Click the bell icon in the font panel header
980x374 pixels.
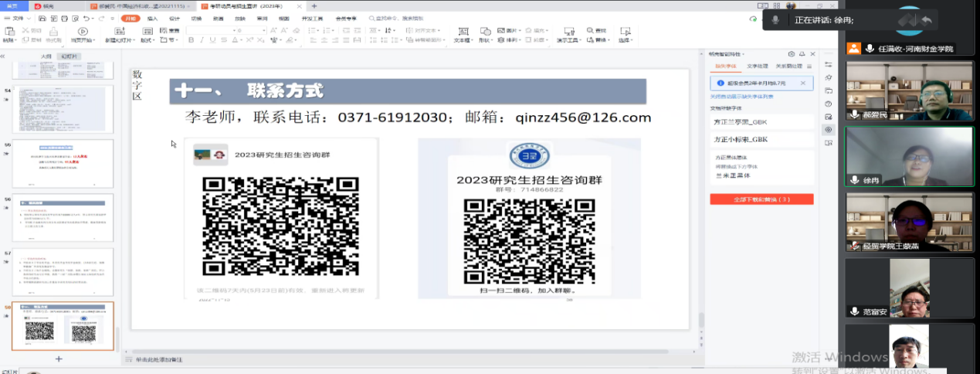(802, 54)
